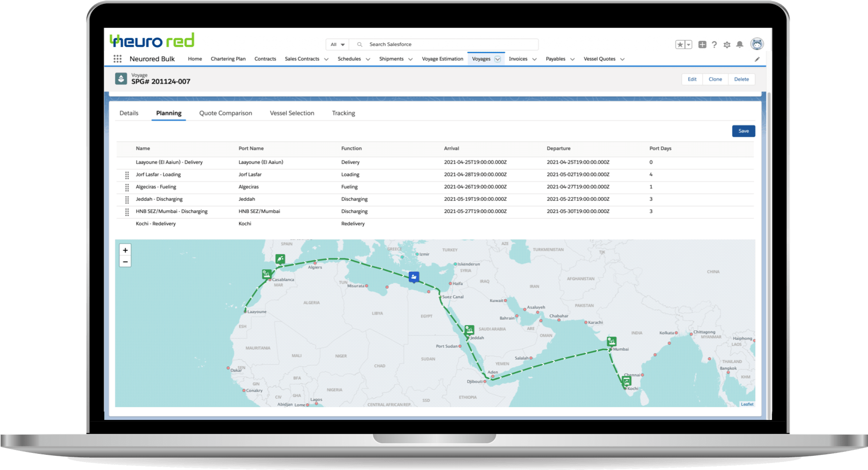Open the Setup gear icon
Image resolution: width=868 pixels, height=470 pixels.
(x=727, y=45)
